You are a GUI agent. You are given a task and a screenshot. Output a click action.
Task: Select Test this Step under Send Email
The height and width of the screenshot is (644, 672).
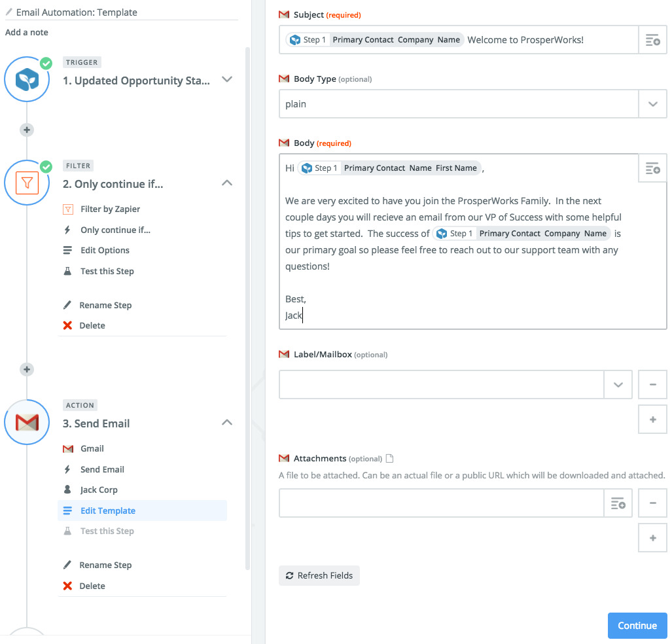pos(107,531)
